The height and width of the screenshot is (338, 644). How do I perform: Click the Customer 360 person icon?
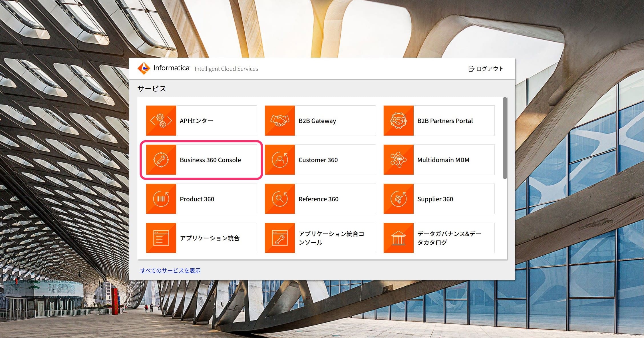[280, 160]
